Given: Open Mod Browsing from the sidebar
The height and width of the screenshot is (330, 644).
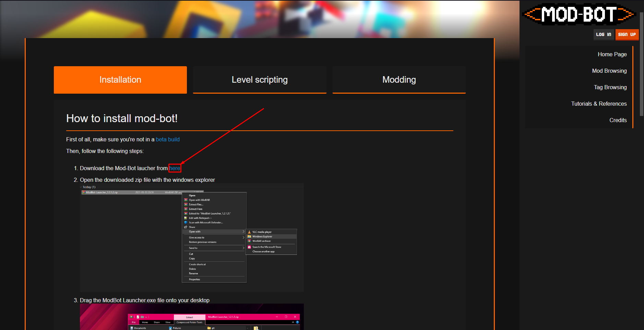Looking at the screenshot, I should (609, 71).
